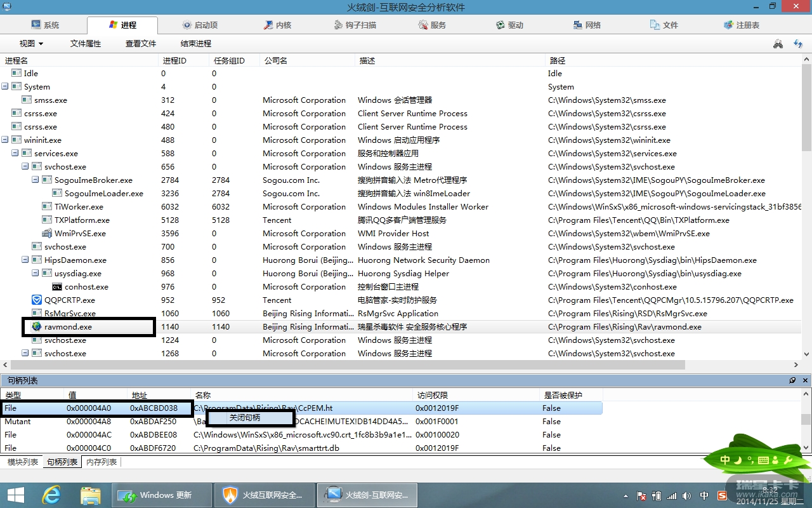This screenshot has height=508, width=812.
Task: Open File Explorer from taskbar
Action: (x=91, y=495)
